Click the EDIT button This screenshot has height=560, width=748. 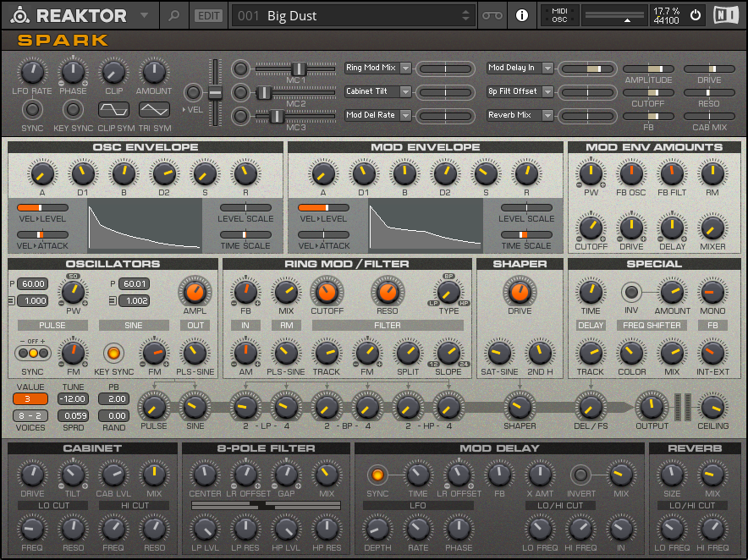pyautogui.click(x=207, y=15)
